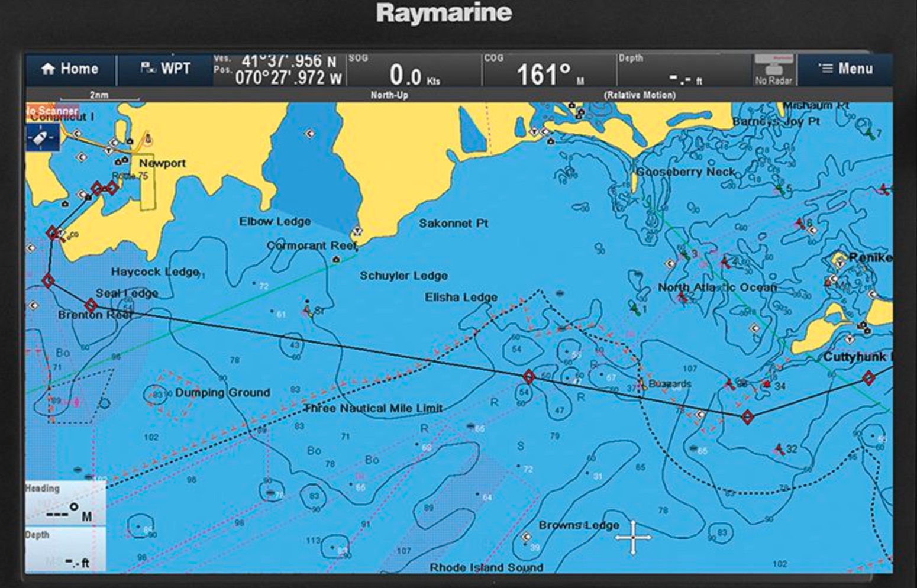Tap the Depth overlay cell at bottom-left
This screenshot has width=917, height=588.
point(65,550)
